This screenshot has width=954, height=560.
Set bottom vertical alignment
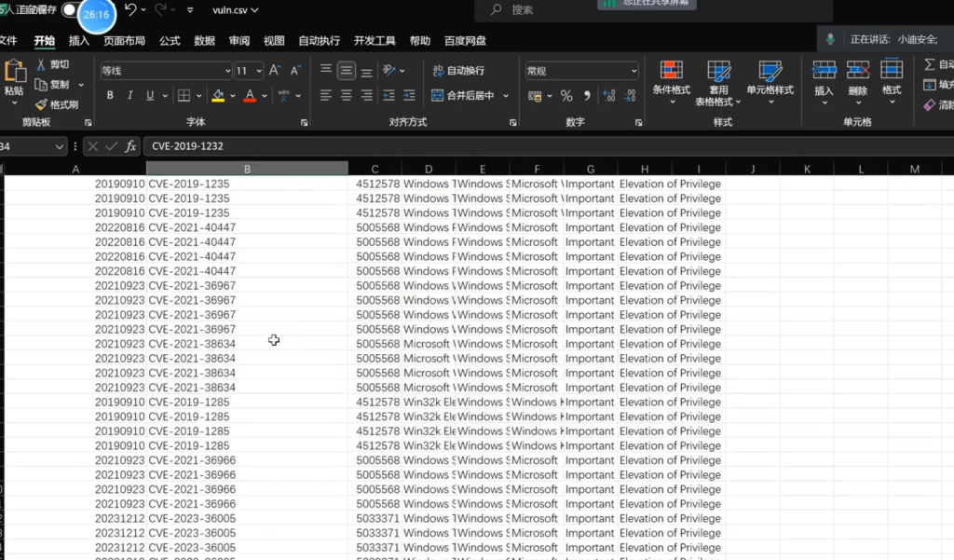pyautogui.click(x=366, y=71)
